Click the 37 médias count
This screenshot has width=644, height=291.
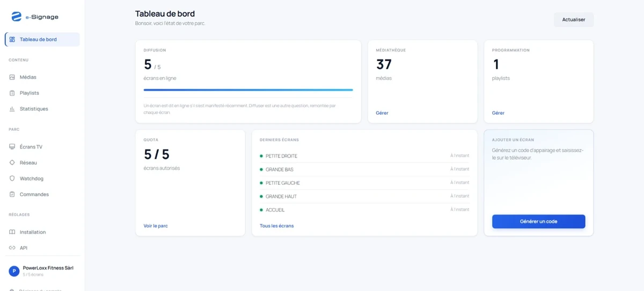384,65
